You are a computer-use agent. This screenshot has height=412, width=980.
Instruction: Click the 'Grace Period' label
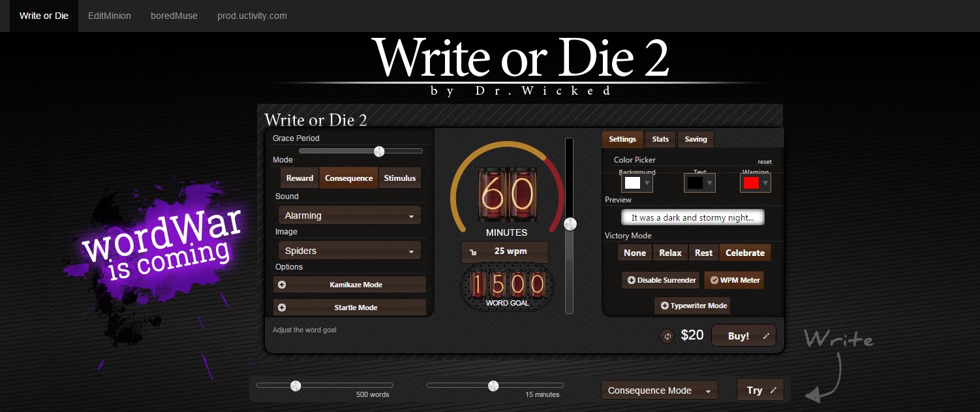click(296, 138)
